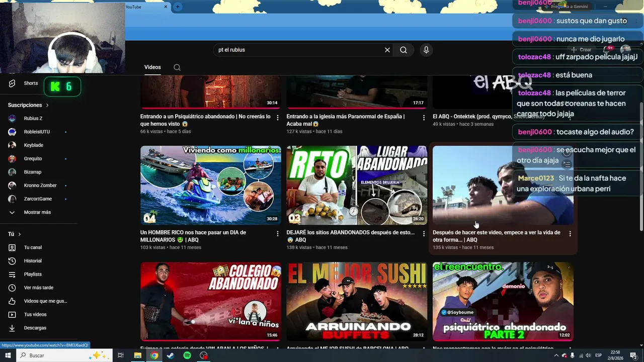Open YouTube notifications bell
This screenshot has height=362, width=644.
click(x=607, y=50)
